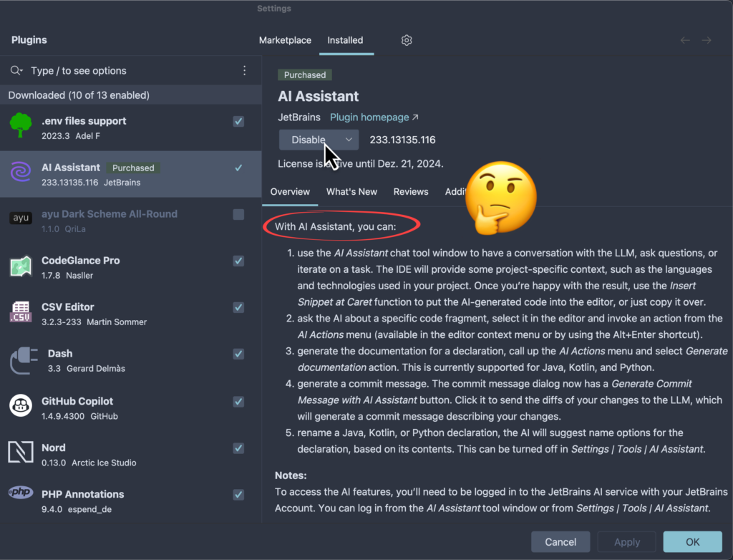Screen dimensions: 733x560
Task: Open the plugins gear settings icon
Action: point(407,40)
